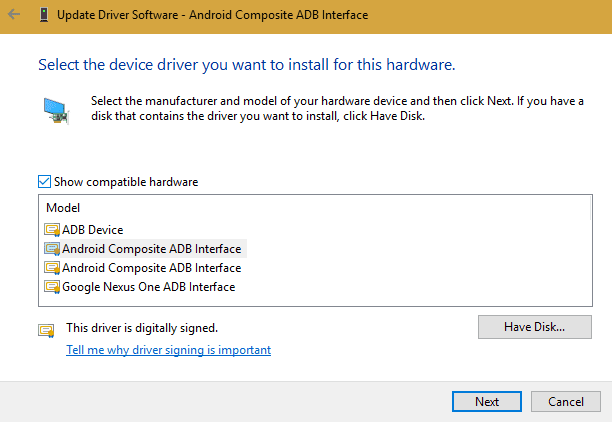Select ADB Device in the Model list
Image resolution: width=612 pixels, height=422 pixels.
[93, 230]
